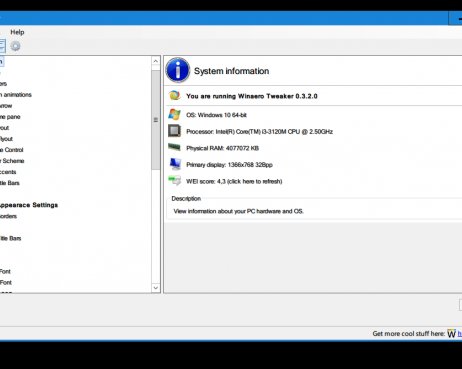Click the Winaero W logo in status bar
This screenshot has height=369, width=462.
(451, 333)
